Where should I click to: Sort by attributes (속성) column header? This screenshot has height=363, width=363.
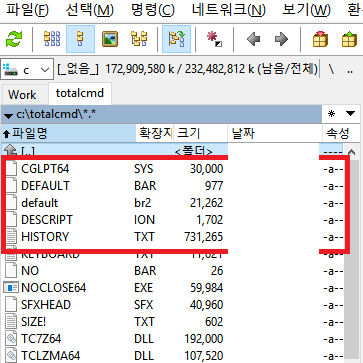tap(342, 134)
